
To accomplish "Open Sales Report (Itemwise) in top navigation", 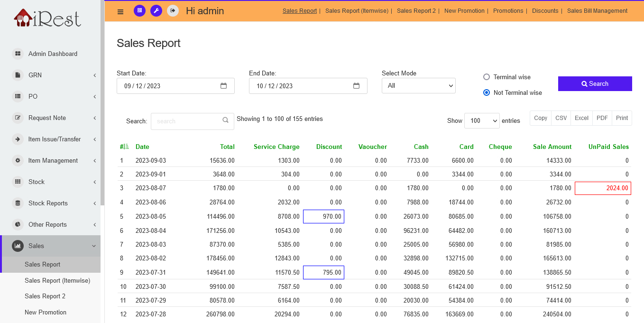I will coord(357,11).
